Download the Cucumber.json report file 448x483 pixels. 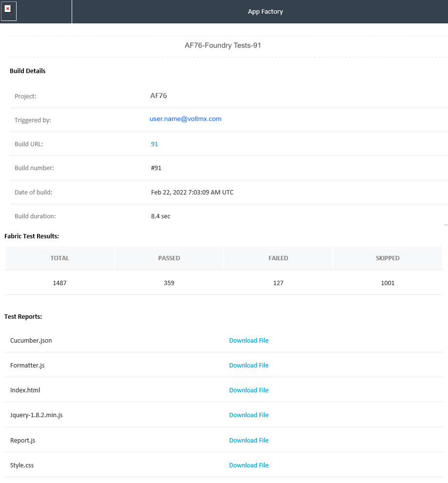pos(249,341)
